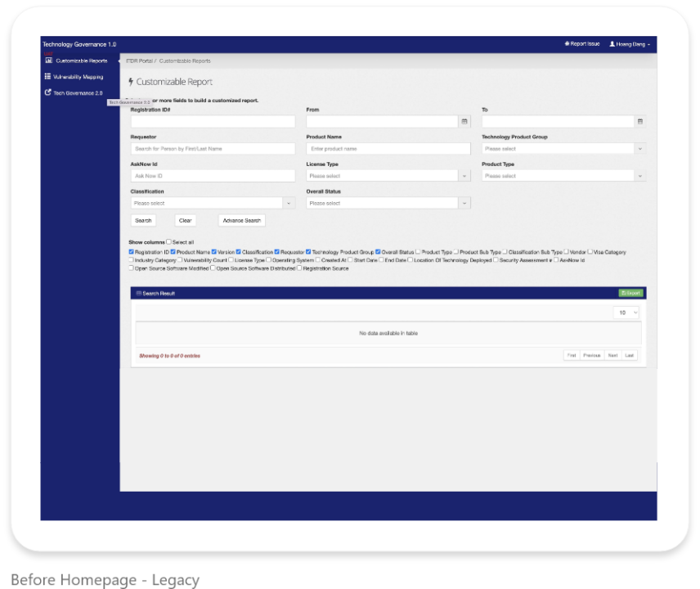The image size is (700, 589).
Task: Click the Hoang Dang user icon
Action: click(x=612, y=43)
